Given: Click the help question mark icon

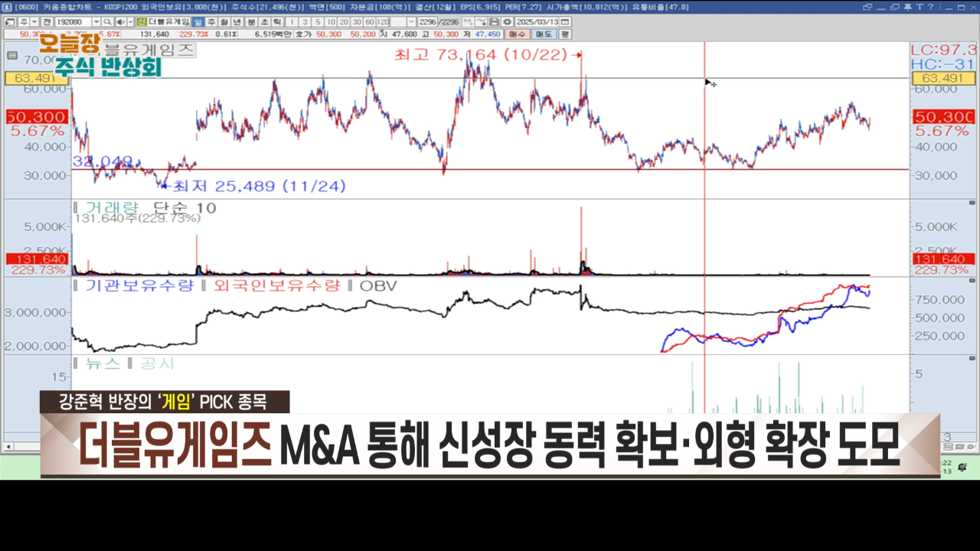Looking at the screenshot, I should [x=930, y=7].
